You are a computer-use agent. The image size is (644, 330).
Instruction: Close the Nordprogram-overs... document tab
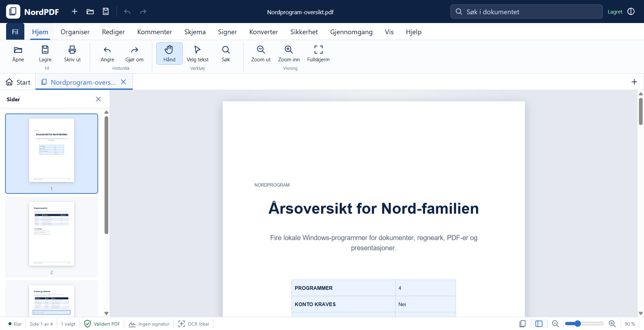[x=124, y=82]
